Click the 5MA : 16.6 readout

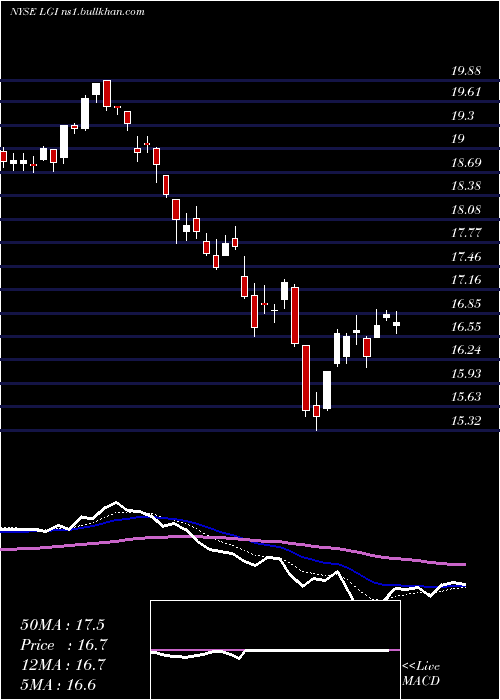[x=58, y=685]
